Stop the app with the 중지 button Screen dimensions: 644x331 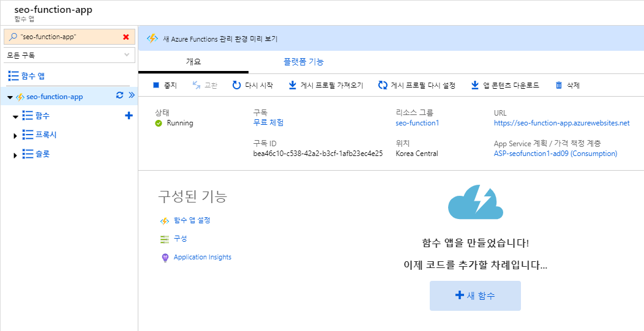pos(165,86)
